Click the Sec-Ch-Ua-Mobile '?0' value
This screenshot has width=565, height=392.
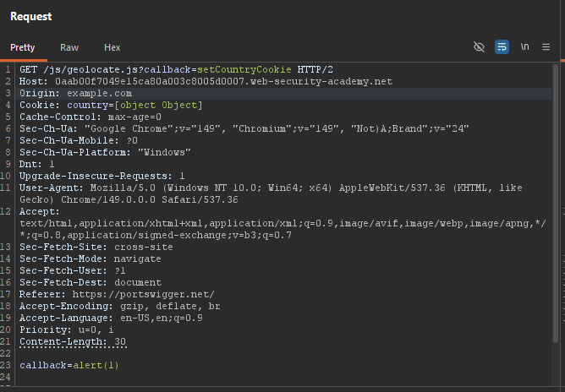pyautogui.click(x=132, y=141)
